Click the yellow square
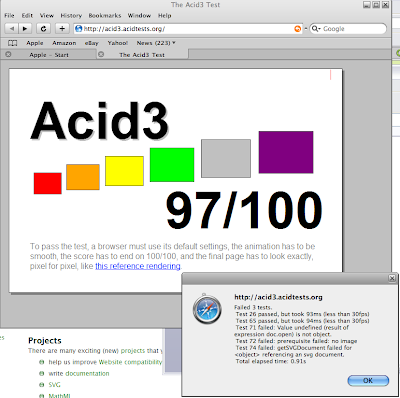 tap(124, 171)
